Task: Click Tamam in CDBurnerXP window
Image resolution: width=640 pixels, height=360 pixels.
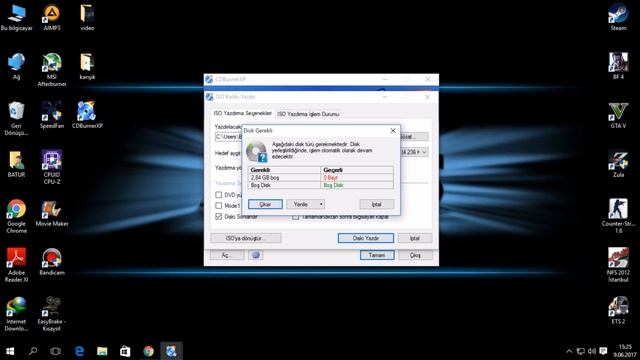Action: point(377,255)
